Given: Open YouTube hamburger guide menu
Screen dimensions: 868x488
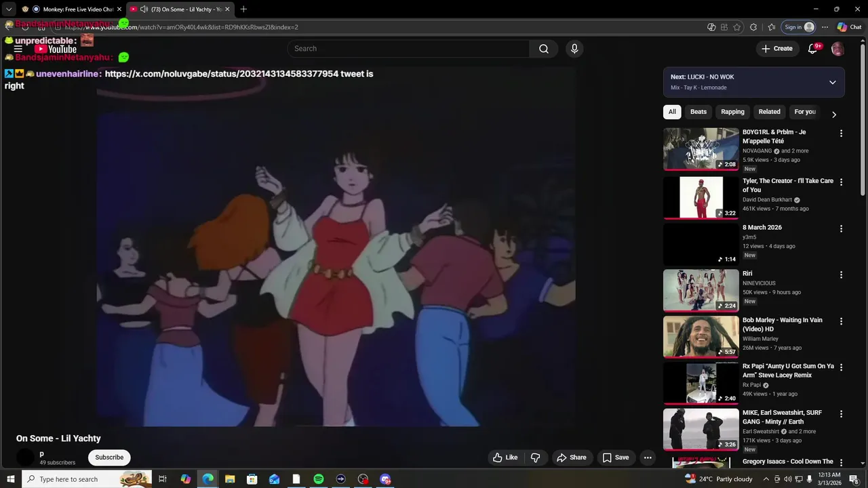Looking at the screenshot, I should 18,49.
